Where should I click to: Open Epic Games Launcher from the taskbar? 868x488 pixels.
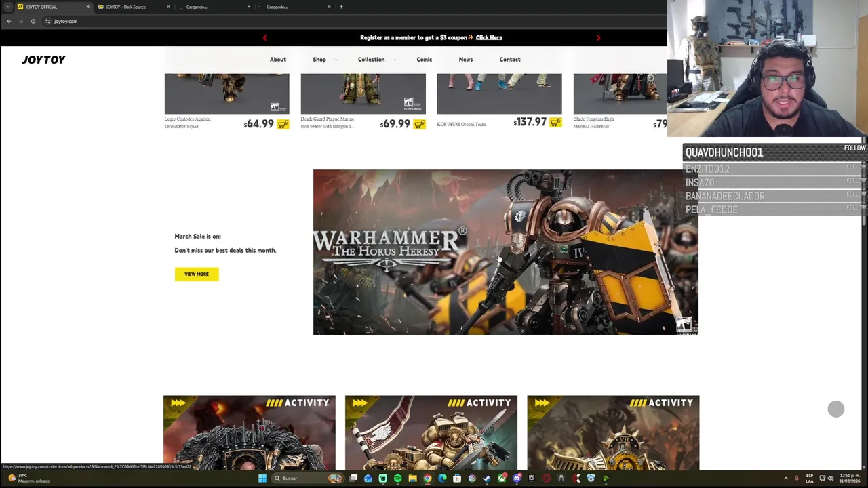click(531, 479)
